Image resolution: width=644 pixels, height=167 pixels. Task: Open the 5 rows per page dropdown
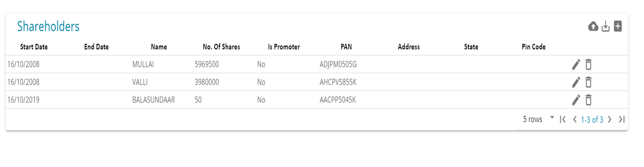click(x=538, y=119)
